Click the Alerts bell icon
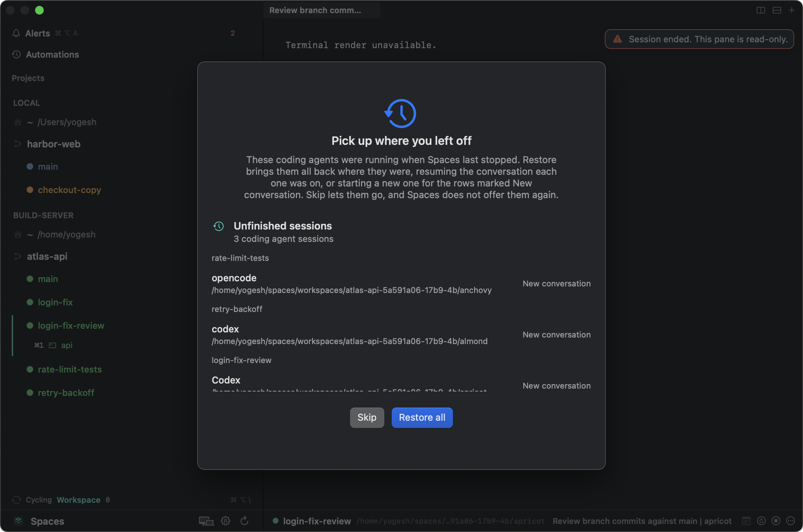 point(16,33)
